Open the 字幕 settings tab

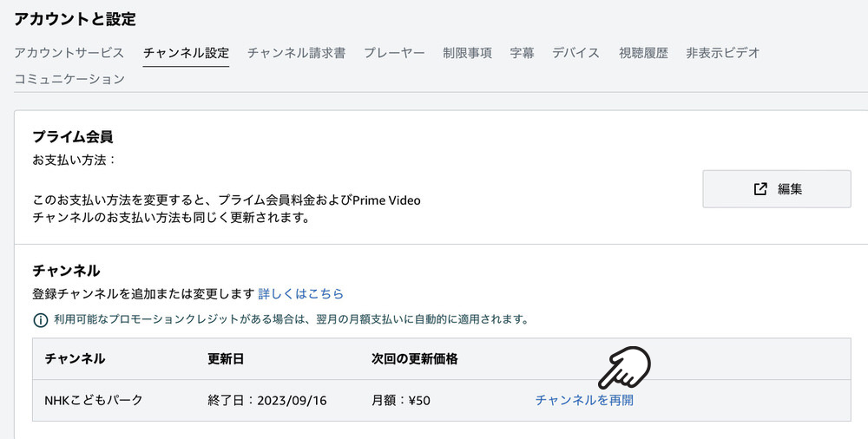pyautogui.click(x=522, y=53)
